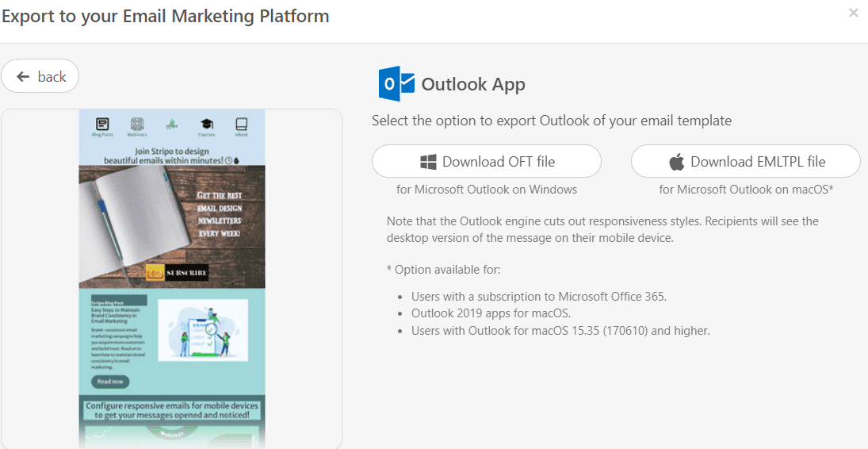Click the notebook hero image in preview
The width and height of the screenshot is (868, 449).
172,226
